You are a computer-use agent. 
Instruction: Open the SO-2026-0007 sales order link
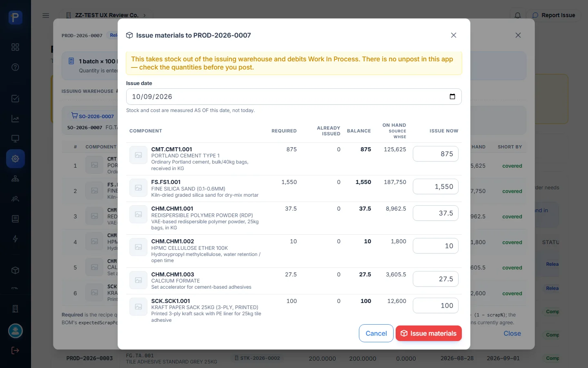93,116
